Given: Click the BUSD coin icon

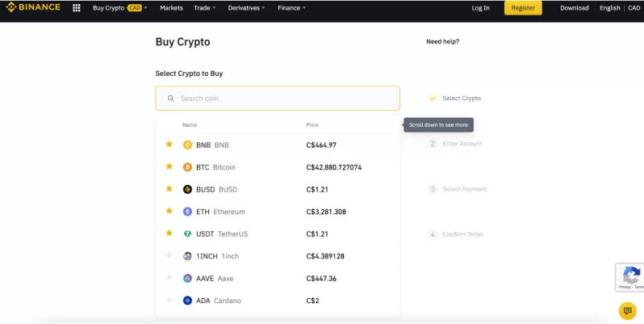Looking at the screenshot, I should 187,190.
